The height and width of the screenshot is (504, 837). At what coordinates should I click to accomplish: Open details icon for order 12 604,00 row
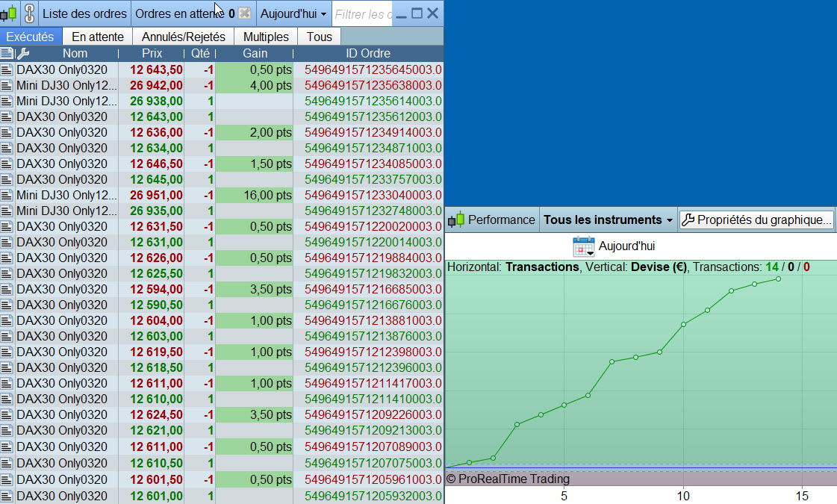pyautogui.click(x=7, y=320)
